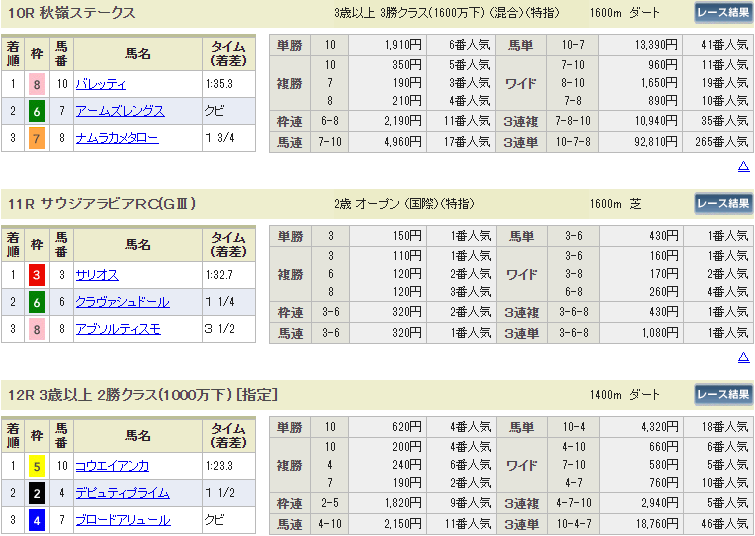Click 11R 3連単 payout 1,080円
Viewport: 755px width, 536px height.
[x=660, y=333]
